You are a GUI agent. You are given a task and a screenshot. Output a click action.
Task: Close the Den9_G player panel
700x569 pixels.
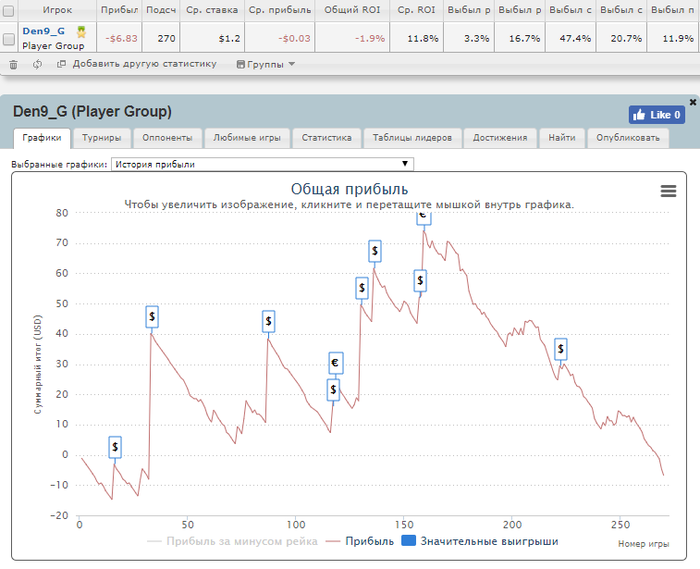[x=693, y=102]
